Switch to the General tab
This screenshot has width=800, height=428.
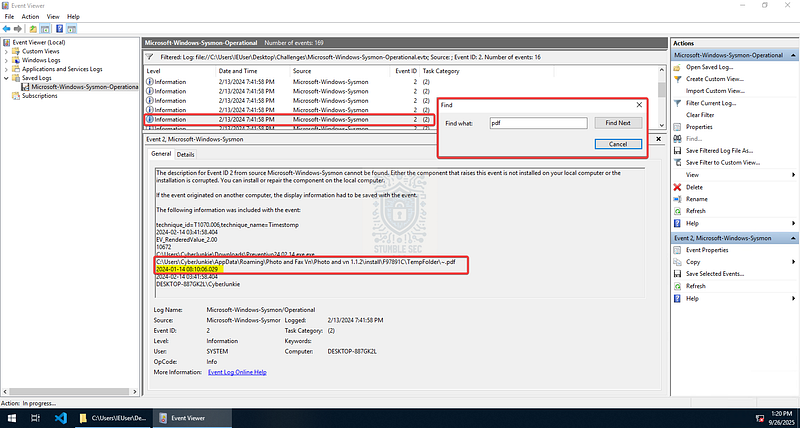(161, 154)
